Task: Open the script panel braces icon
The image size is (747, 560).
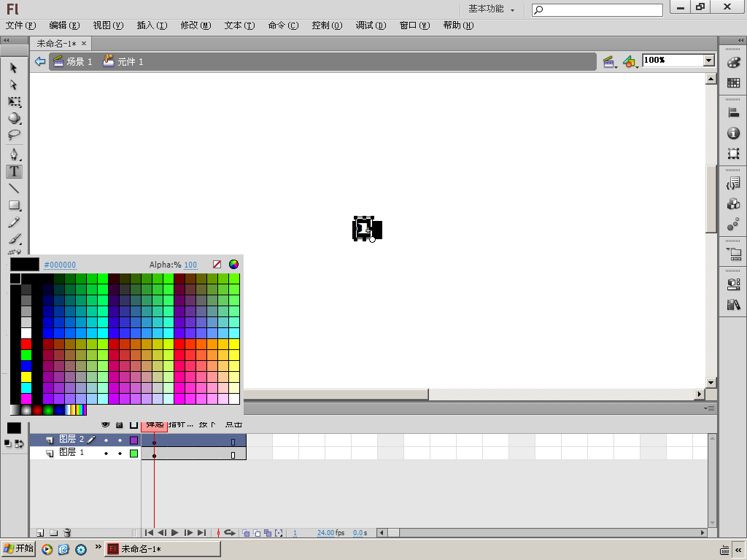Action: [734, 184]
